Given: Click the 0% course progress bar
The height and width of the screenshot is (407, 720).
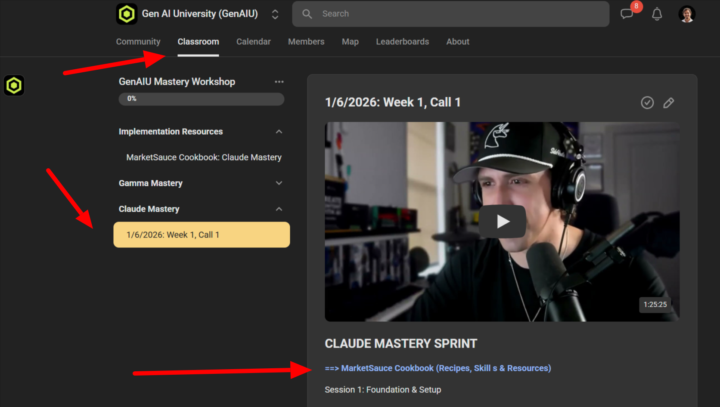Looking at the screenshot, I should [201, 99].
